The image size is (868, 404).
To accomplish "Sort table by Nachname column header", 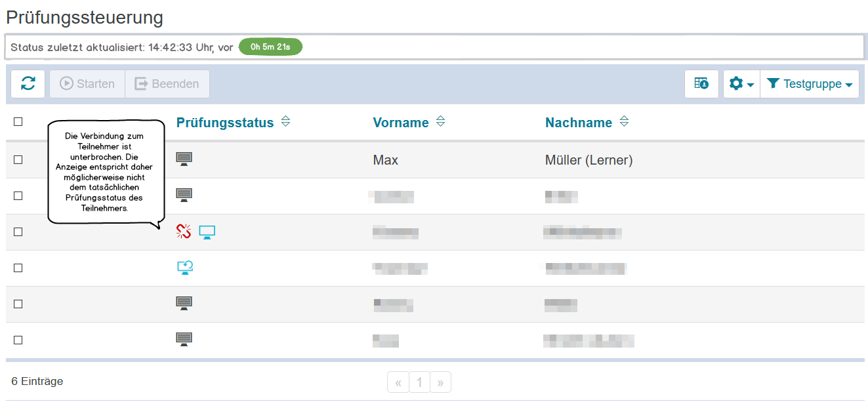I will pyautogui.click(x=578, y=123).
